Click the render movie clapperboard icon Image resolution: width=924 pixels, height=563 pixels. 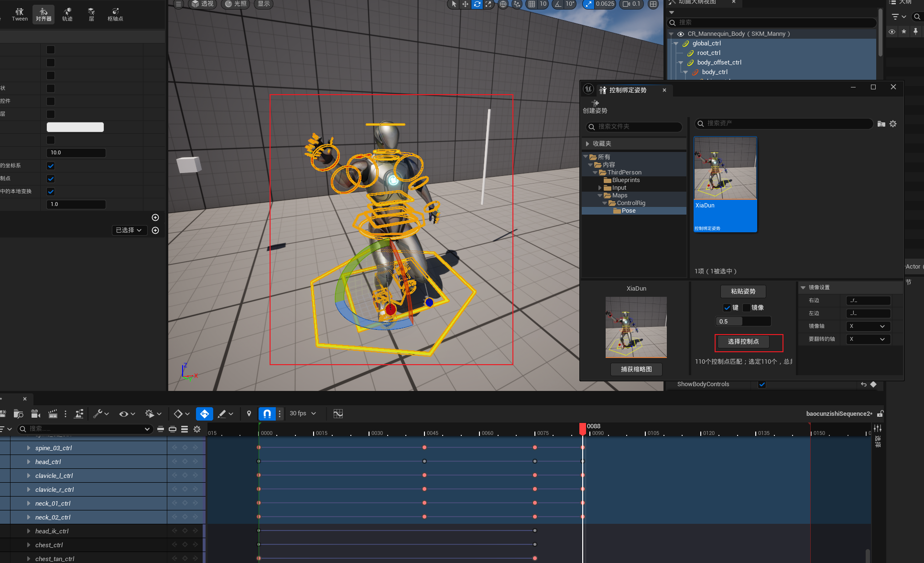coord(53,414)
